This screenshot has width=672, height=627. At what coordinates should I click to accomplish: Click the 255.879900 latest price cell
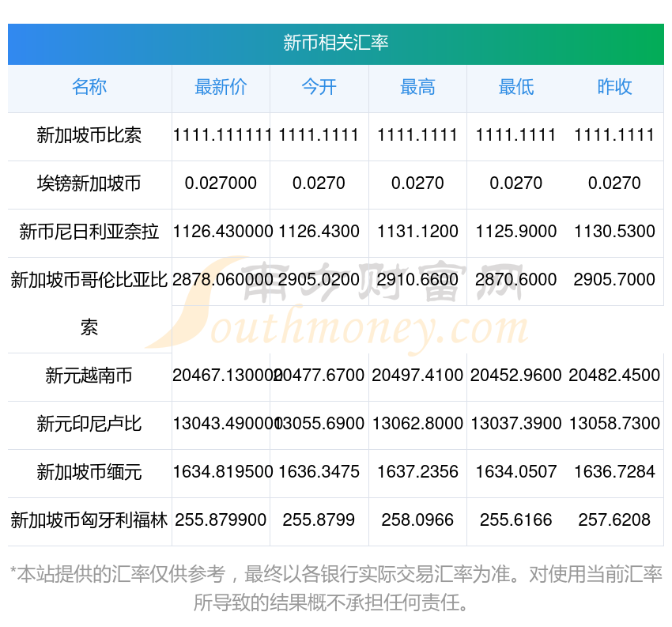(221, 520)
